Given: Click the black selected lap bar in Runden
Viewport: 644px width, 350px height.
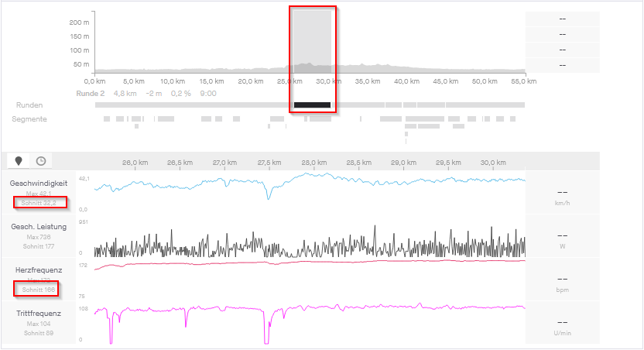Looking at the screenshot, I should 312,105.
